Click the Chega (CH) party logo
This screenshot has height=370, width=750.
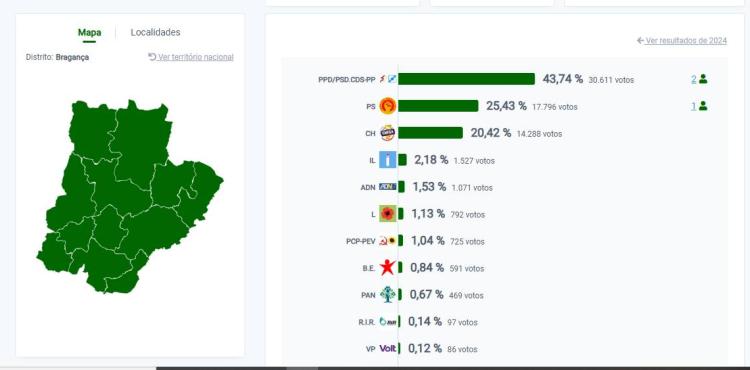387,133
